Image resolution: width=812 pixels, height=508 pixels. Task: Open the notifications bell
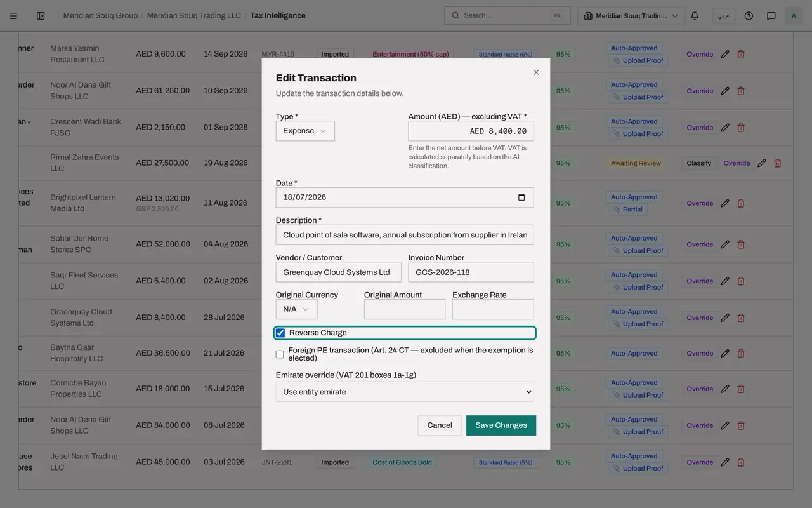pyautogui.click(x=695, y=16)
